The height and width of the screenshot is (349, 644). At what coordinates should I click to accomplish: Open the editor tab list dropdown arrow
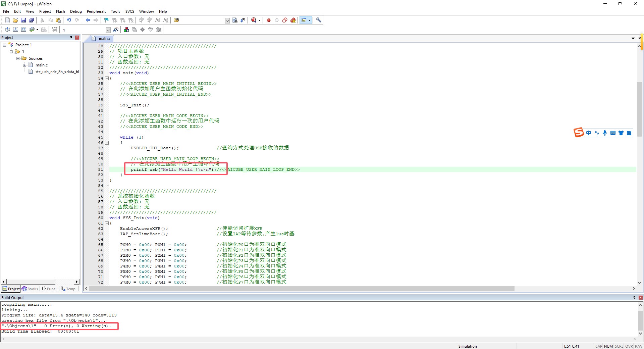coord(633,38)
